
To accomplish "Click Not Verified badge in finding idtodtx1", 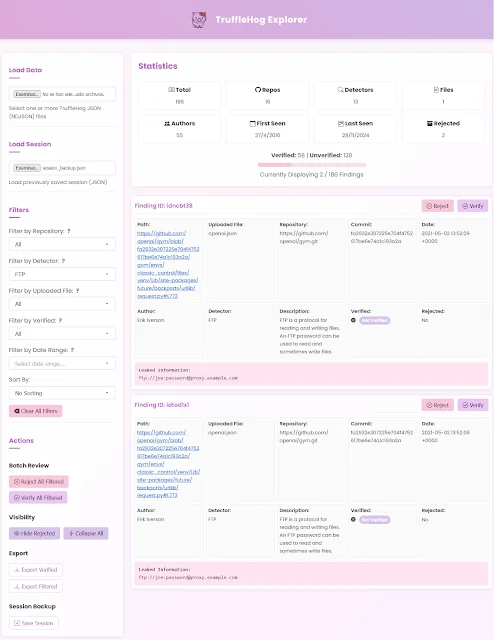I will point(374,520).
